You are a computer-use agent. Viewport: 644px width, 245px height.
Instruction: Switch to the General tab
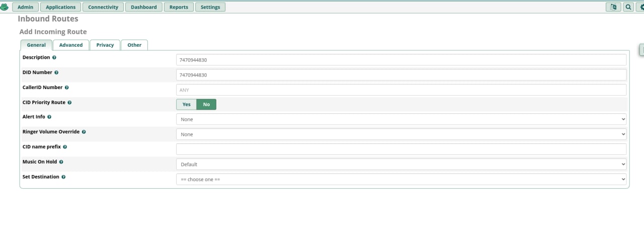[x=36, y=45]
